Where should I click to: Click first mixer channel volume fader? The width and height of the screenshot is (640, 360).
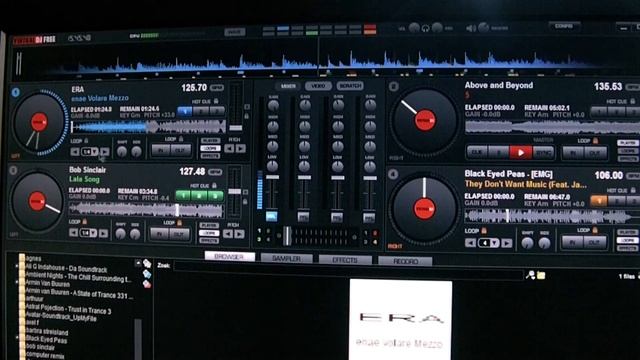[272, 178]
